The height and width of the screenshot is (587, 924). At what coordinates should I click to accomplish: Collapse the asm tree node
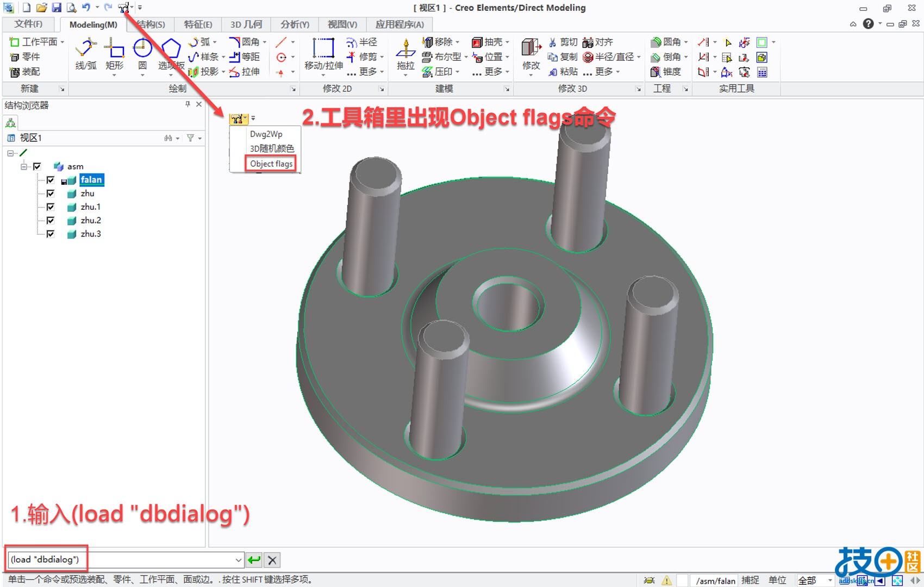[24, 166]
